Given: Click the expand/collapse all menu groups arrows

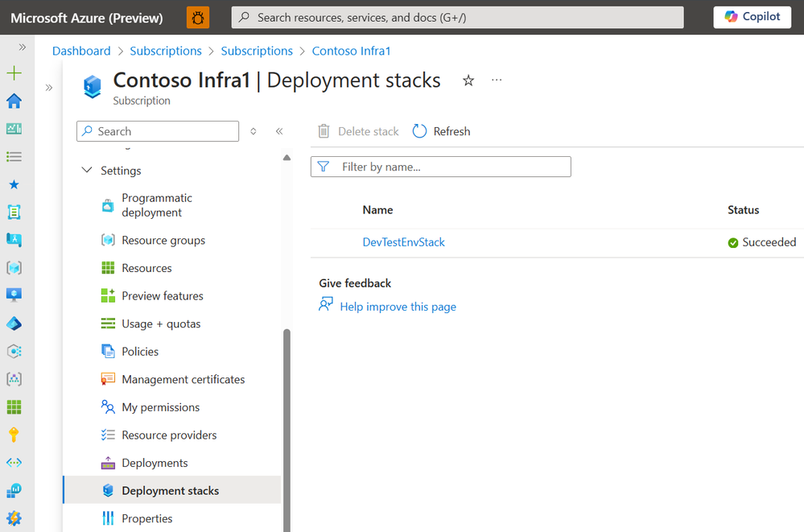Looking at the screenshot, I should (254, 131).
